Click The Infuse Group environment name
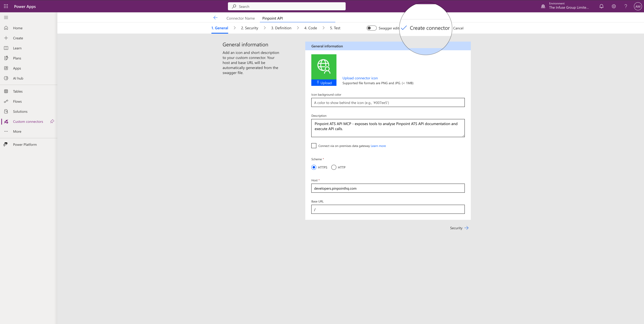 point(569,8)
